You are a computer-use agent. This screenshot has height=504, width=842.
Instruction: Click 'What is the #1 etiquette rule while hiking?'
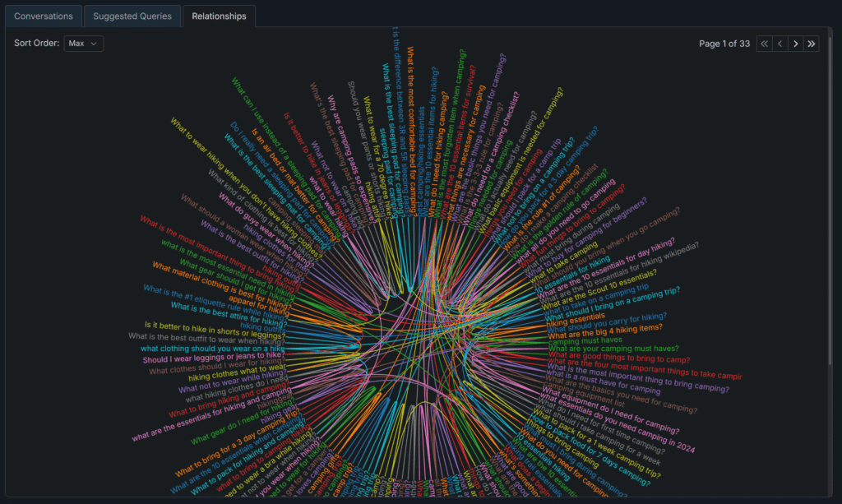pyautogui.click(x=215, y=294)
